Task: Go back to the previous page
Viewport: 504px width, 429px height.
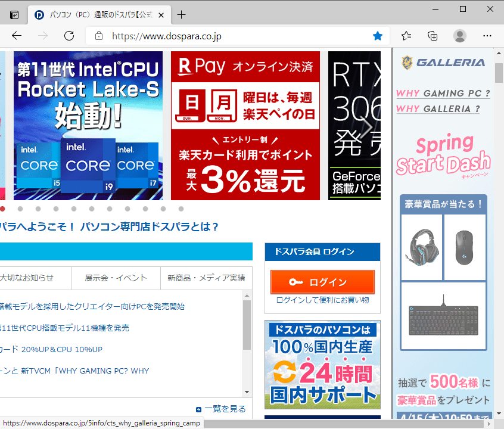Action: point(17,36)
